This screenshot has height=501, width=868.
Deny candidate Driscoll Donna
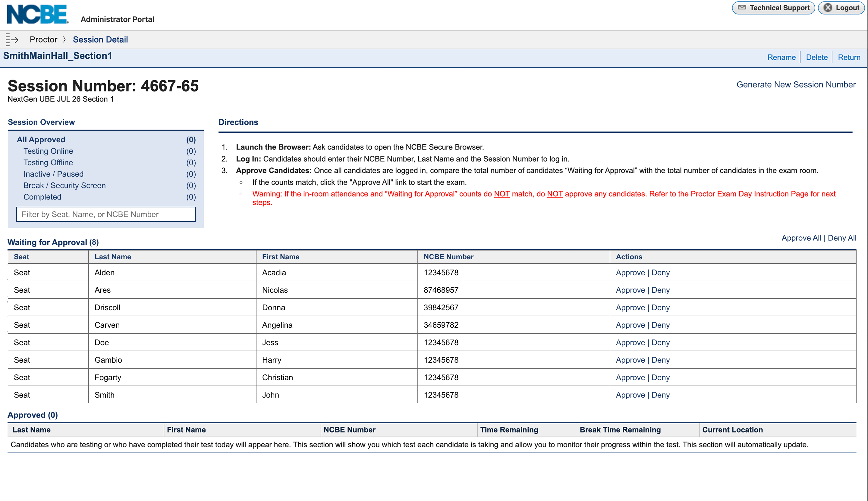(x=661, y=307)
